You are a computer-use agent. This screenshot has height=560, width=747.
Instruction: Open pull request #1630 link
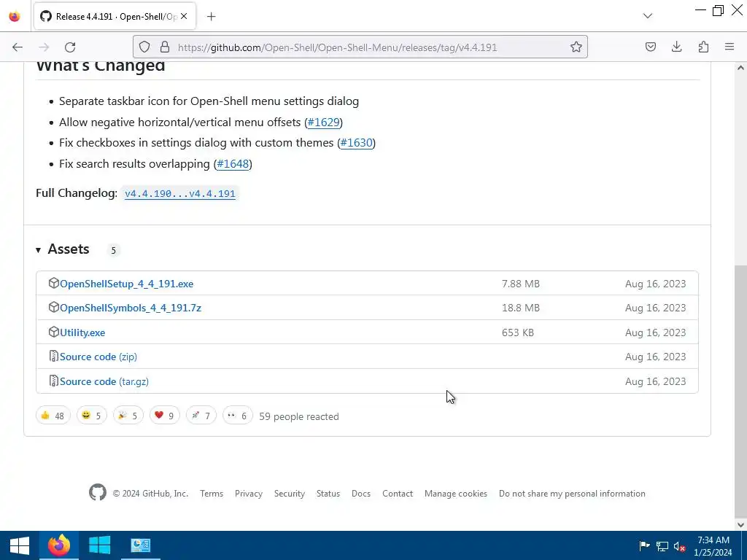[356, 143]
